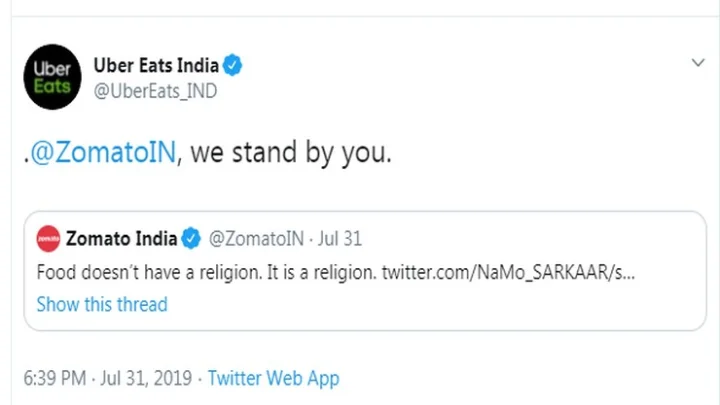Expand Show this thread

click(x=102, y=304)
